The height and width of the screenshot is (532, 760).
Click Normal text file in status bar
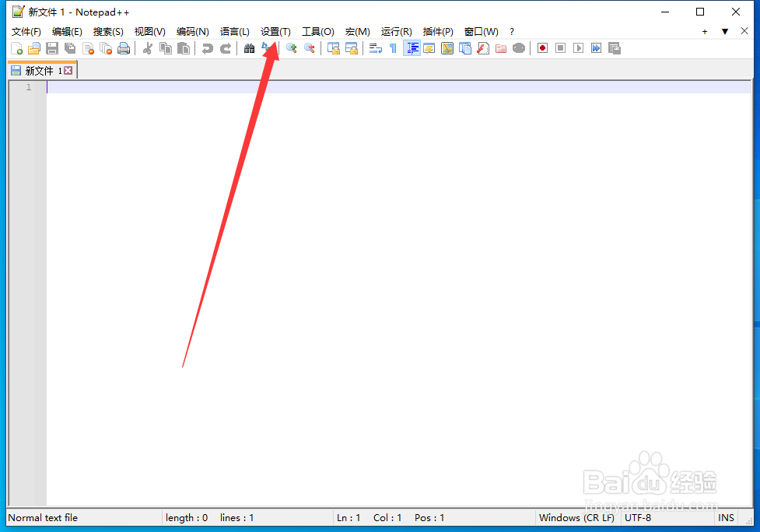tap(43, 517)
